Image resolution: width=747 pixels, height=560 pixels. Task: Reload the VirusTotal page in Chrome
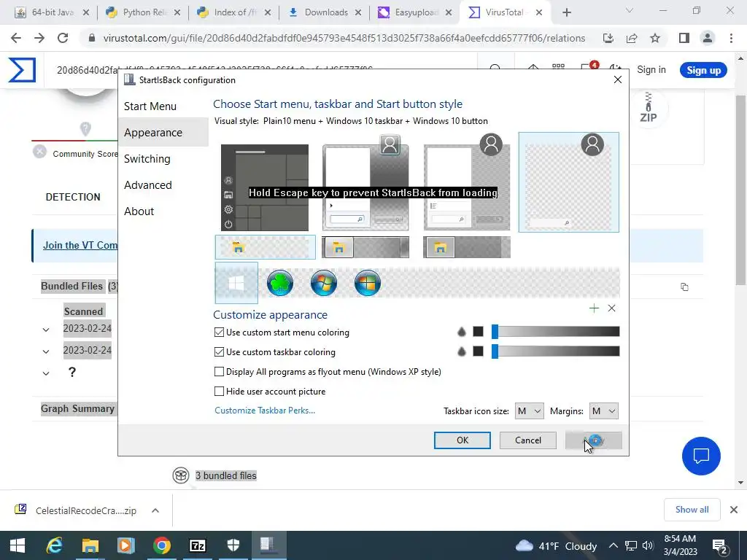coord(63,38)
